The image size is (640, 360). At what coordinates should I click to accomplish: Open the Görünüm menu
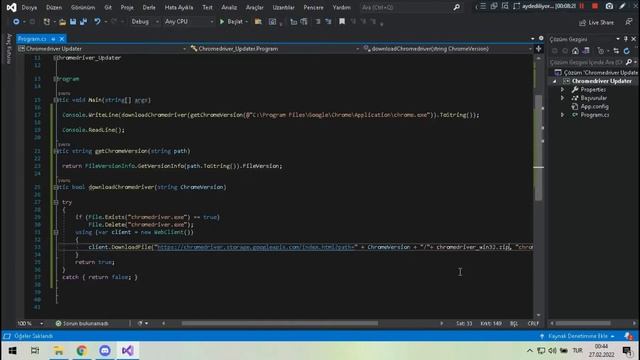(83, 7)
